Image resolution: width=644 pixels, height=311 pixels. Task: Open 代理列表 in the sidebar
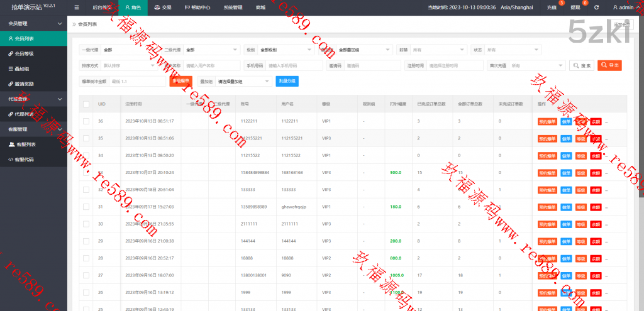[x=25, y=114]
